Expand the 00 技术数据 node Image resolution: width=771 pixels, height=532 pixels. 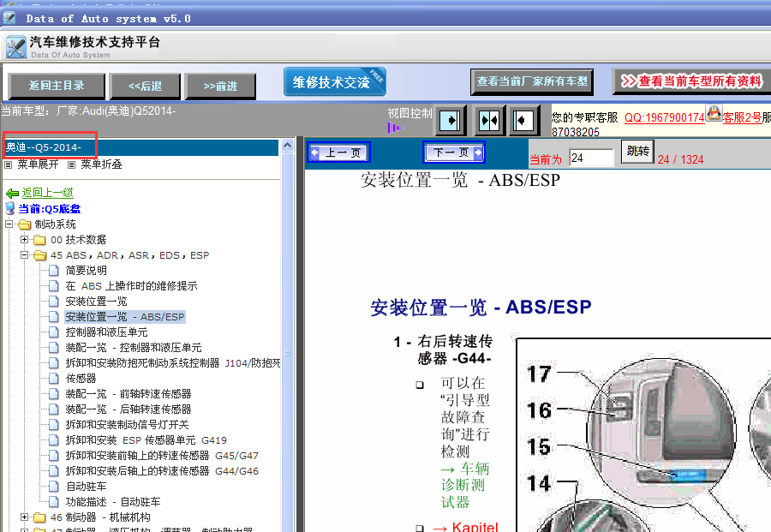click(24, 240)
